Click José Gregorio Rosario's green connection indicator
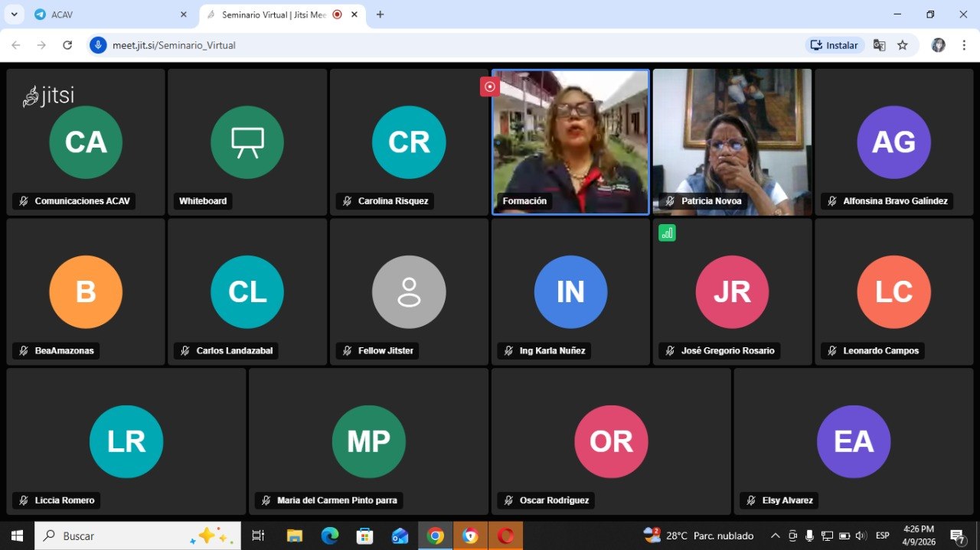Viewport: 980px width, 550px height. [667, 233]
